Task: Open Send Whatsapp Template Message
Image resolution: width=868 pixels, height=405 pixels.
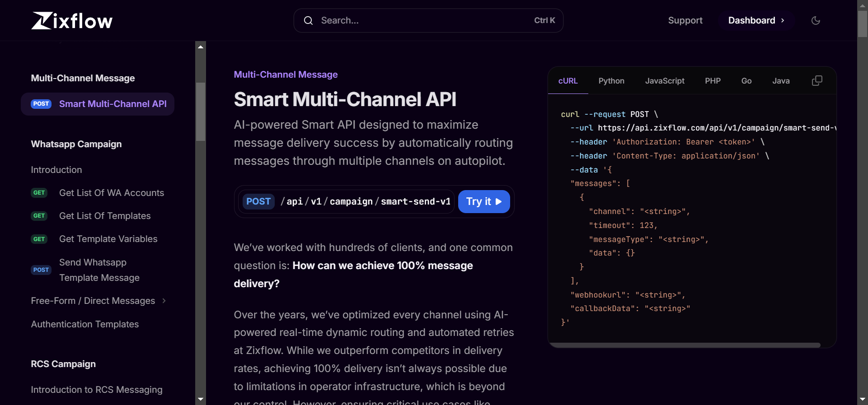Action: click(x=99, y=270)
